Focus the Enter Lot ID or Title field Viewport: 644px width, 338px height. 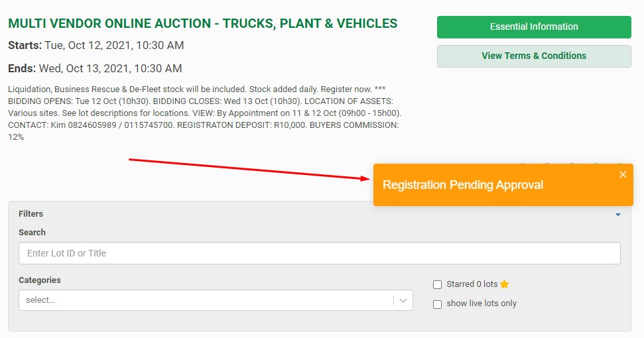point(319,253)
